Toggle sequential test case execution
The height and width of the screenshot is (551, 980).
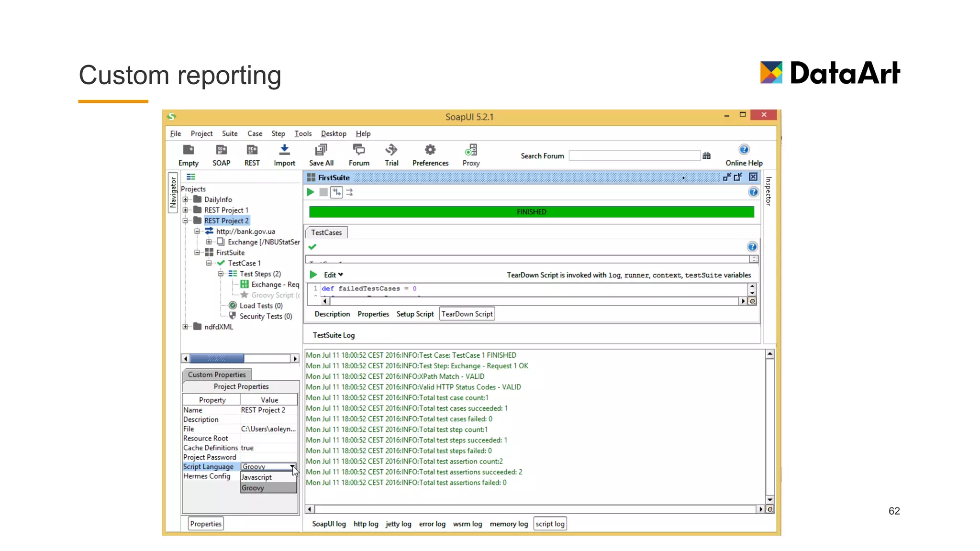click(337, 192)
